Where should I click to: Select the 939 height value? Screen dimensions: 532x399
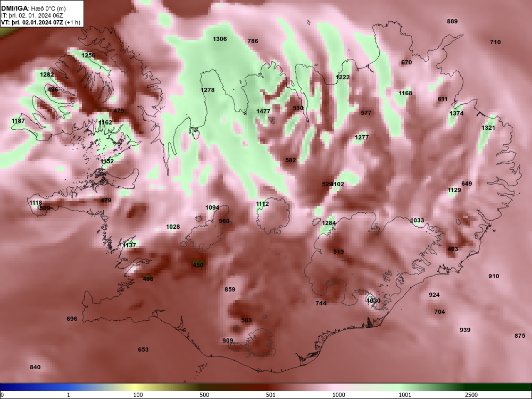[x=465, y=330]
